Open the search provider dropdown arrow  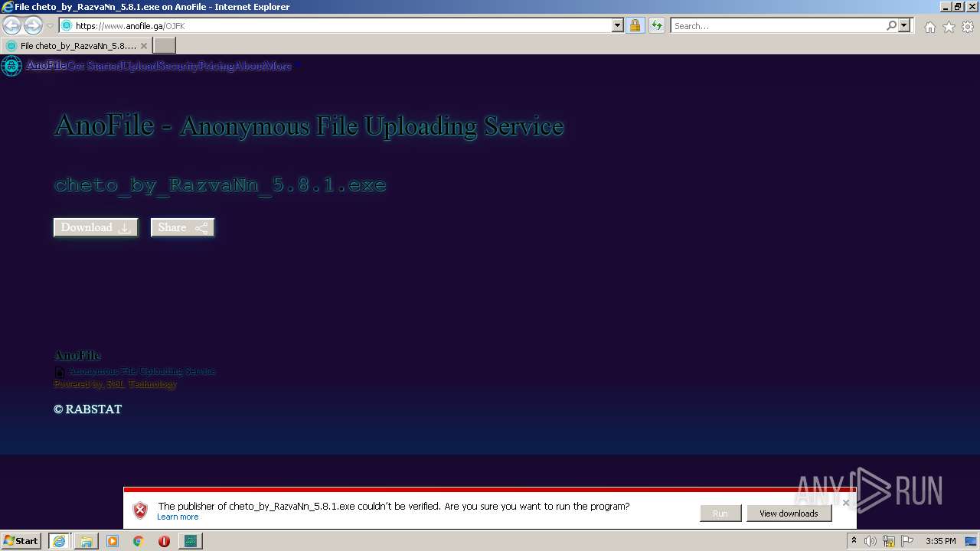[904, 26]
